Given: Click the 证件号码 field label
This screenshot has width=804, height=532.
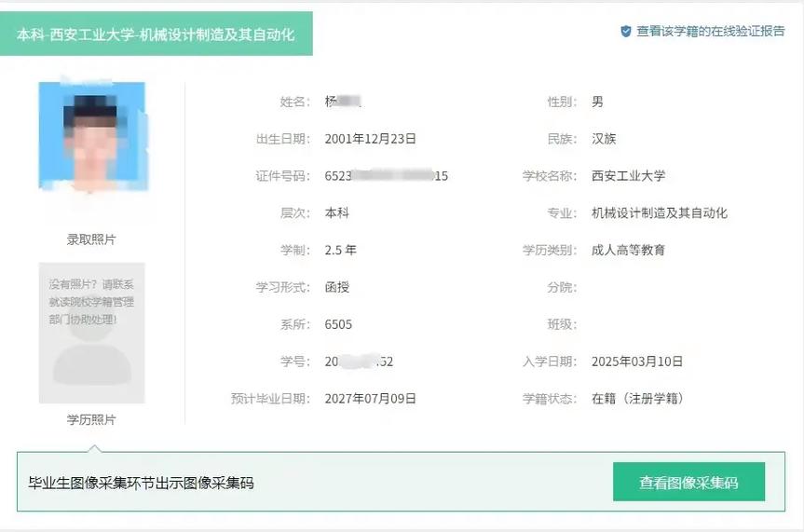Looking at the screenshot, I should pyautogui.click(x=282, y=176).
